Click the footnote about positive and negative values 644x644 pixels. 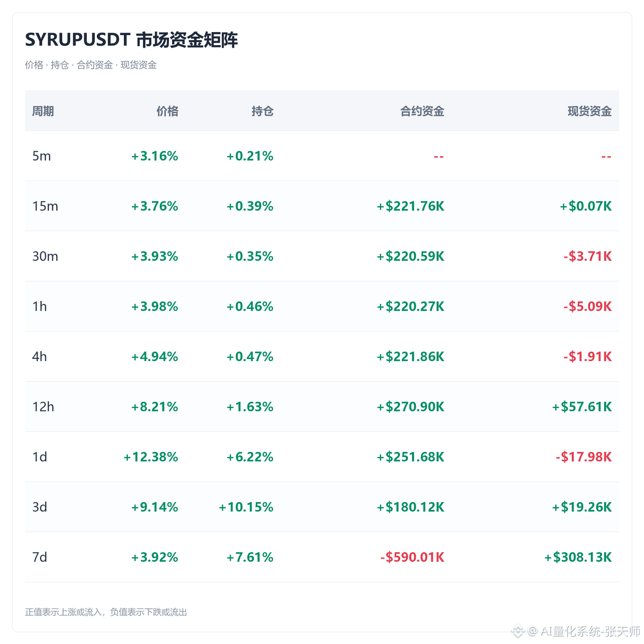[x=106, y=612]
